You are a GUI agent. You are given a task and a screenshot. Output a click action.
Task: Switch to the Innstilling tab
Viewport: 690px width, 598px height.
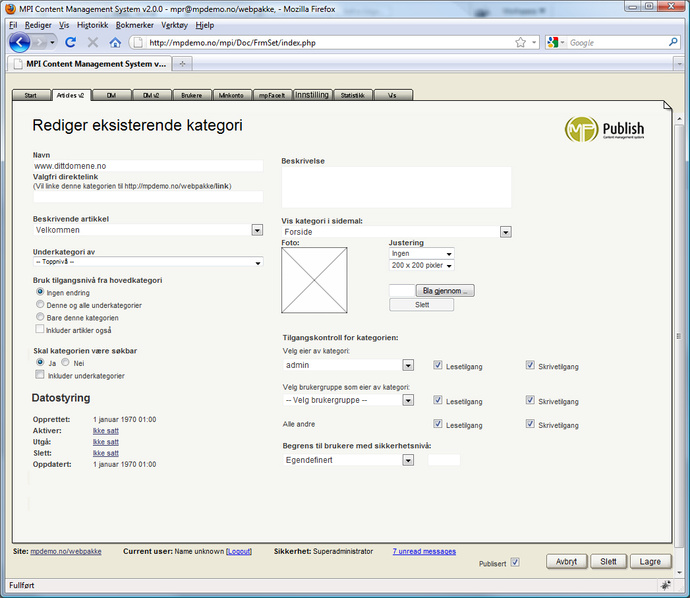click(311, 95)
